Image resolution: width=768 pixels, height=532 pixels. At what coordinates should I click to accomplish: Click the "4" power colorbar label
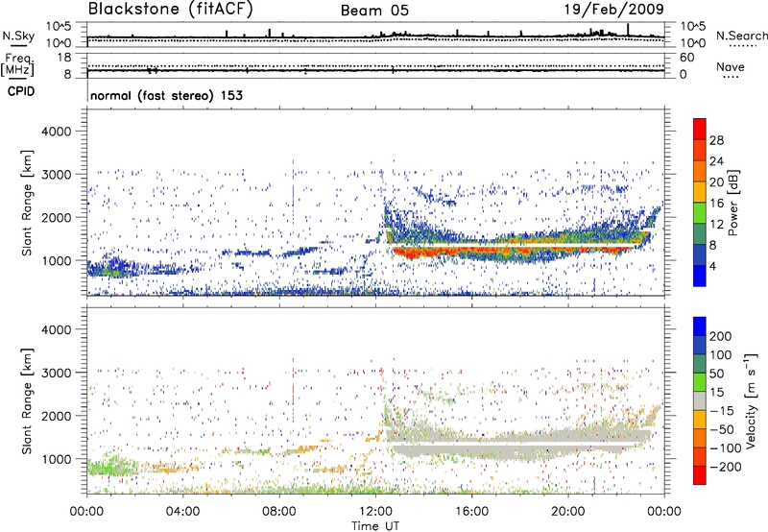point(713,267)
